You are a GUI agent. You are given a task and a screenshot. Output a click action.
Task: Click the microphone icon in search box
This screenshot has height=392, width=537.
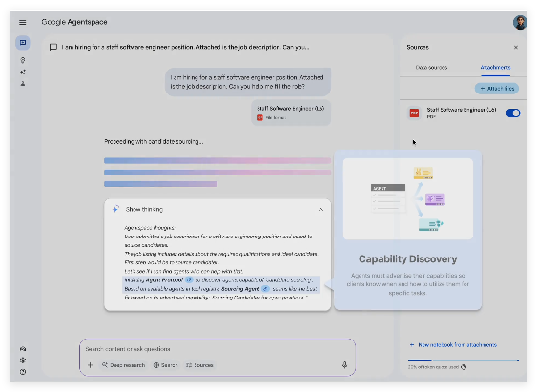[x=344, y=365]
